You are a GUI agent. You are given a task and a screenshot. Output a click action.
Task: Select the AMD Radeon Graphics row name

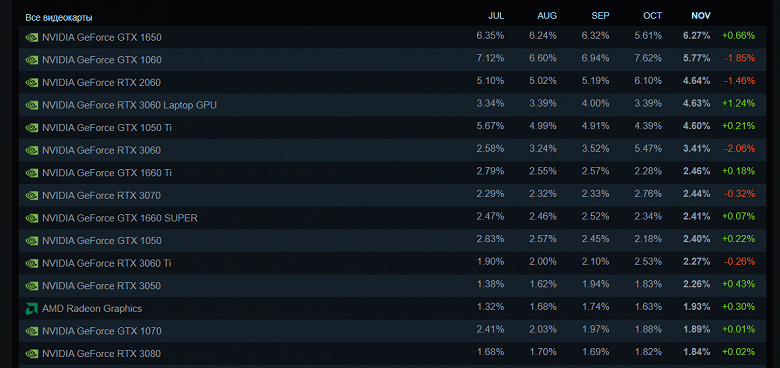click(x=92, y=309)
